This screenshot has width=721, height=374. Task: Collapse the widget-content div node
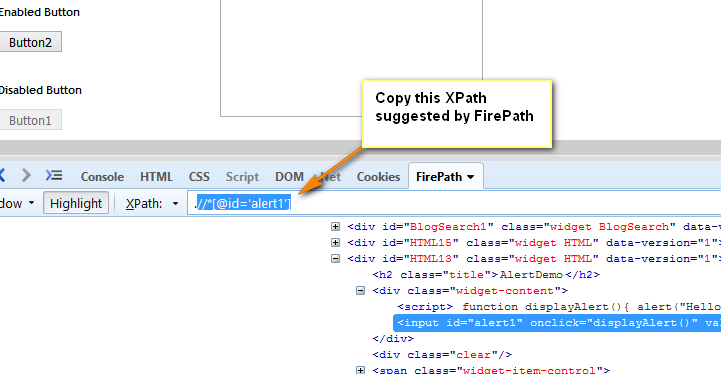[360, 291]
